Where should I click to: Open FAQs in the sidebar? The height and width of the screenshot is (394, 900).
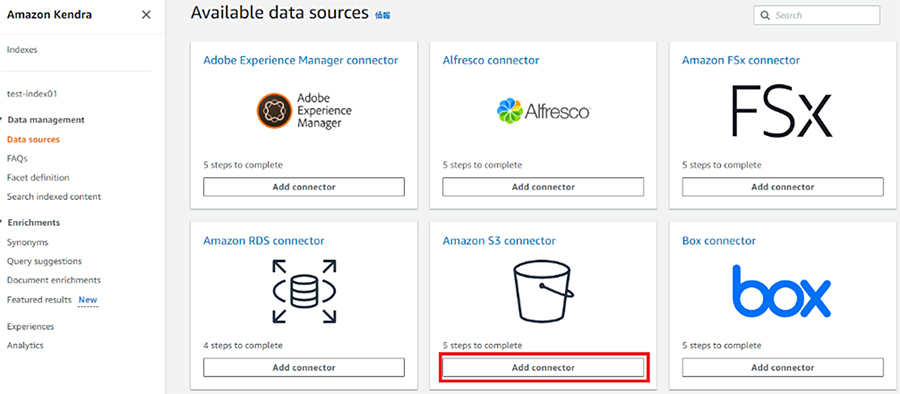[17, 159]
